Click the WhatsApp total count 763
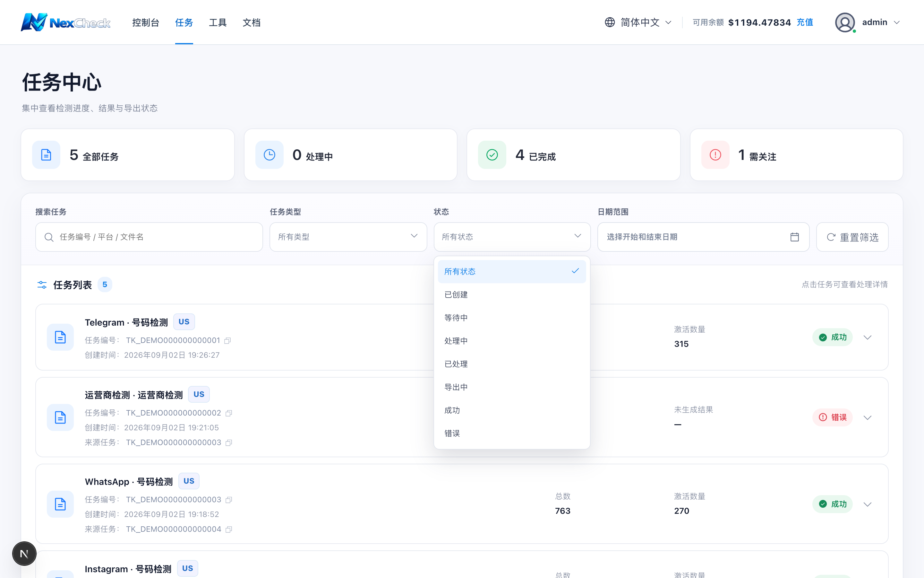This screenshot has height=578, width=924. pyautogui.click(x=562, y=511)
